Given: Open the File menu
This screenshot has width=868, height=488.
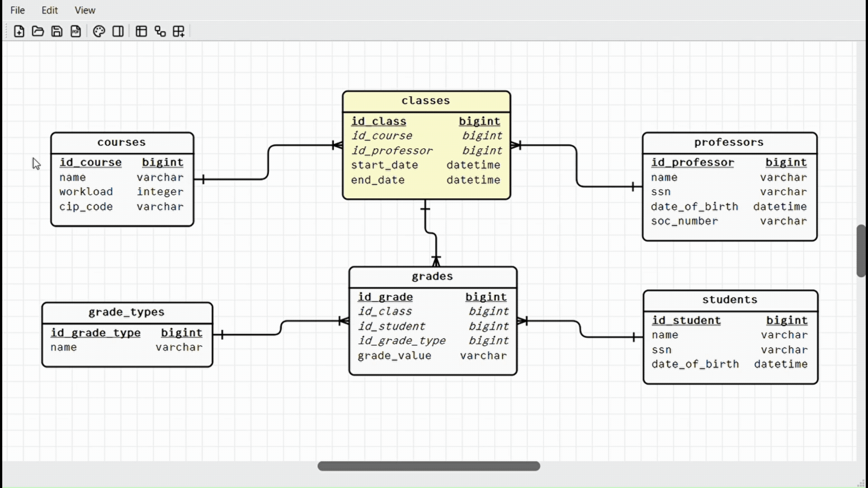Looking at the screenshot, I should point(18,10).
